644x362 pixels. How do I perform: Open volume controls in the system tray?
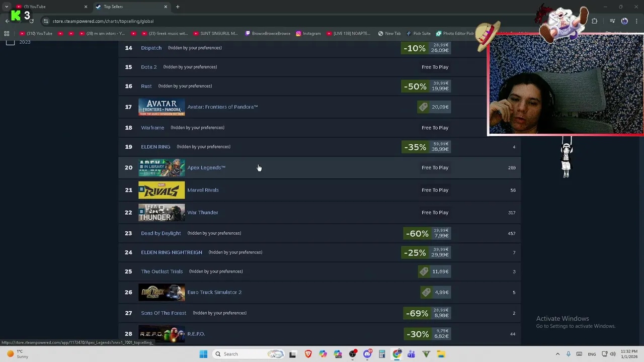[612, 354]
